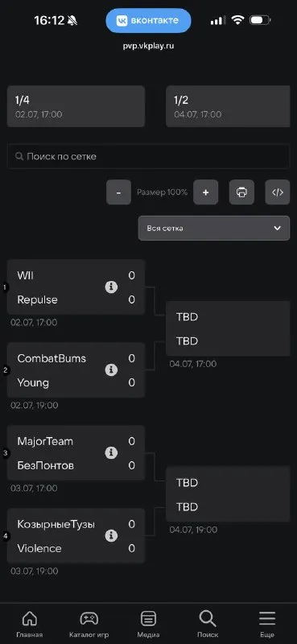The height and width of the screenshot is (644, 297).
Task: Select the 1/4 round tab
Action: [76, 106]
